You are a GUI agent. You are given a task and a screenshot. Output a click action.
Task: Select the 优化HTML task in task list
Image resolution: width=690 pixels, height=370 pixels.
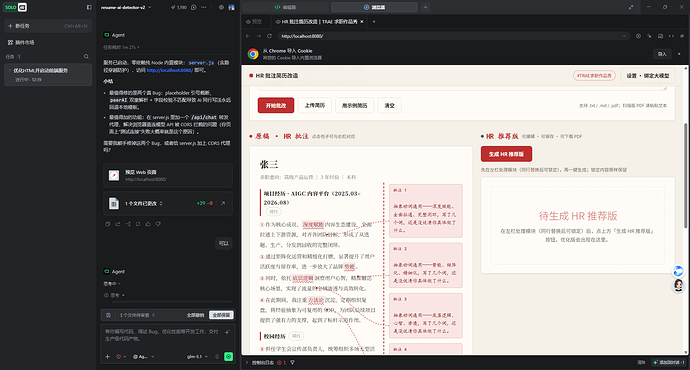coord(48,74)
